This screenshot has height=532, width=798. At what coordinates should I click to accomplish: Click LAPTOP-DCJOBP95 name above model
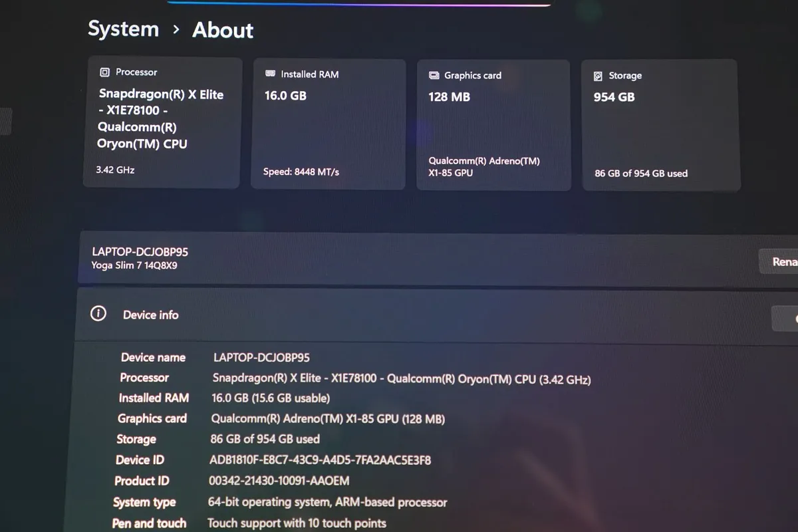tap(140, 252)
